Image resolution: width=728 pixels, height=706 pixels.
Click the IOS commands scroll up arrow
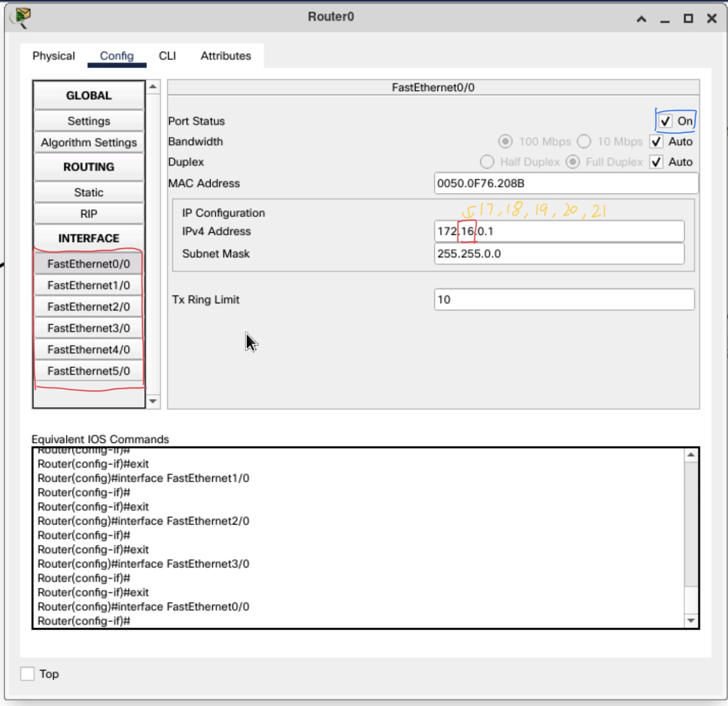pyautogui.click(x=691, y=455)
